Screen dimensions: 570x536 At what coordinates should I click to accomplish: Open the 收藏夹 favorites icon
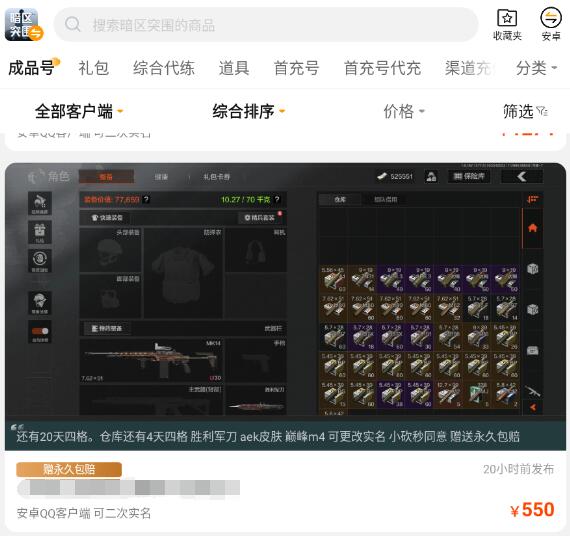[507, 25]
